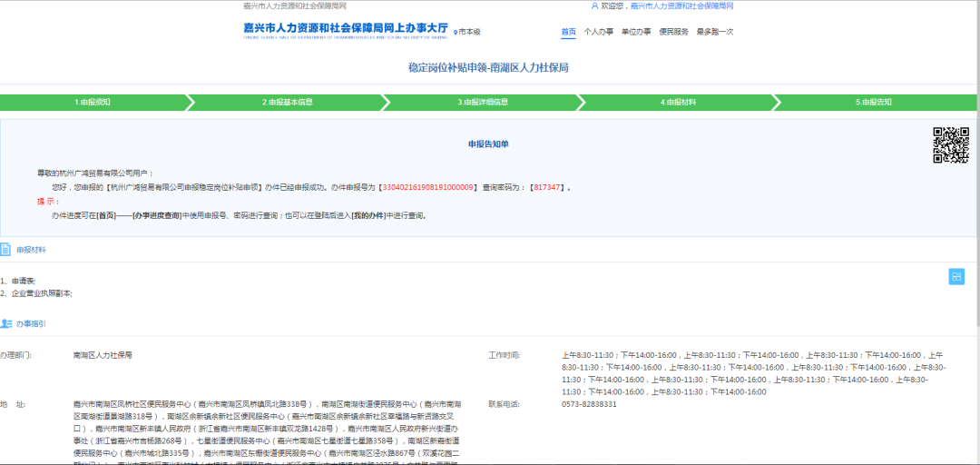Click the blue floating button beside 申报材料 list

click(956, 276)
